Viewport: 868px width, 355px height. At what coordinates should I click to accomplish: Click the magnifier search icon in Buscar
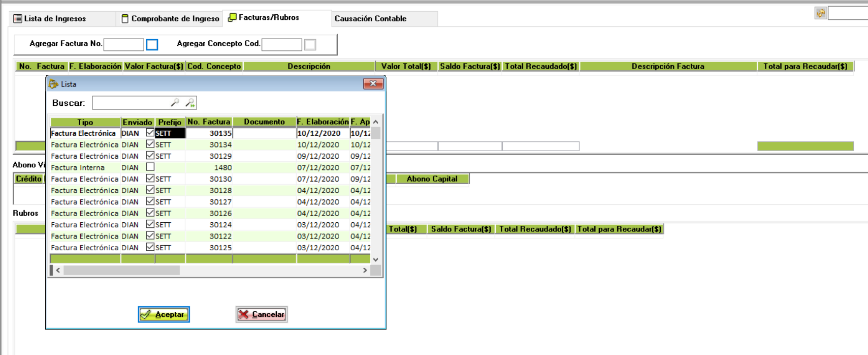[175, 103]
